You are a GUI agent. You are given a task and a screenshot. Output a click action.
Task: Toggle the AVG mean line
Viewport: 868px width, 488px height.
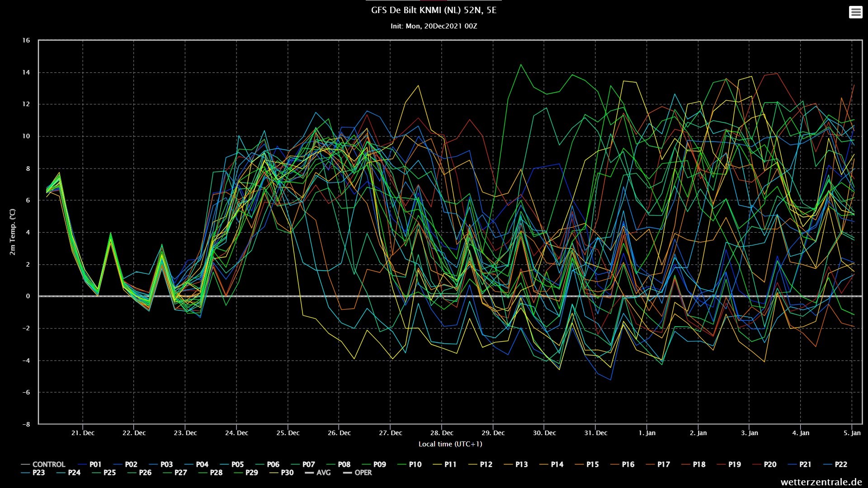click(x=318, y=473)
